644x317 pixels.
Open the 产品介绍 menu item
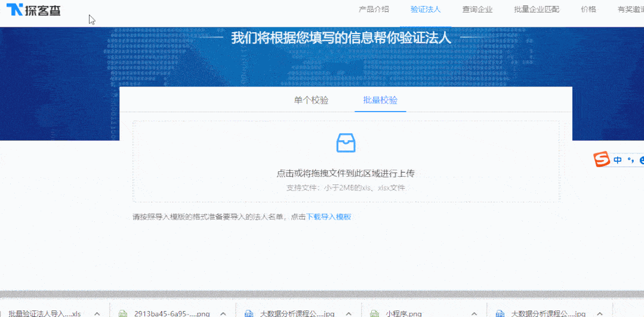pyautogui.click(x=374, y=10)
